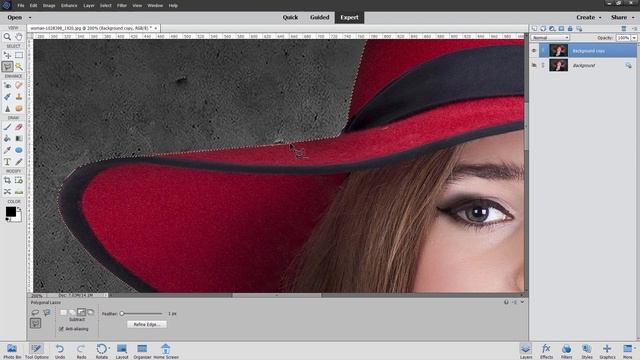Open the Filter menu
Image resolution: width=640 pixels, height=360 pixels.
tap(122, 6)
